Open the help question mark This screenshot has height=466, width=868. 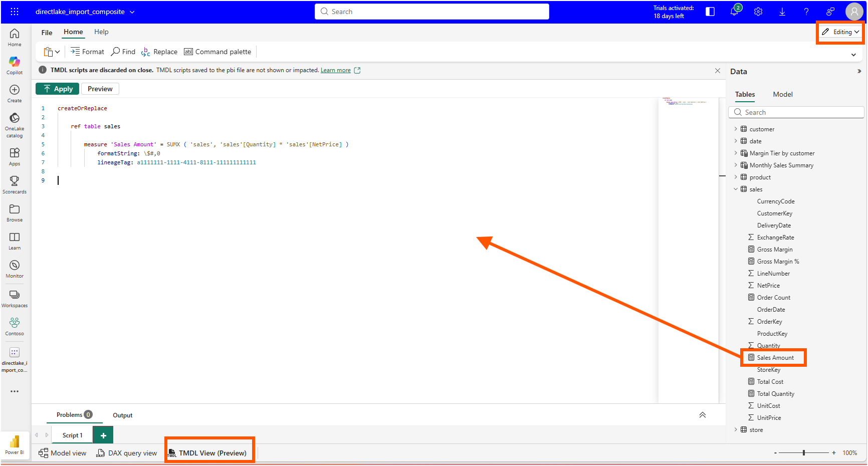click(x=806, y=12)
